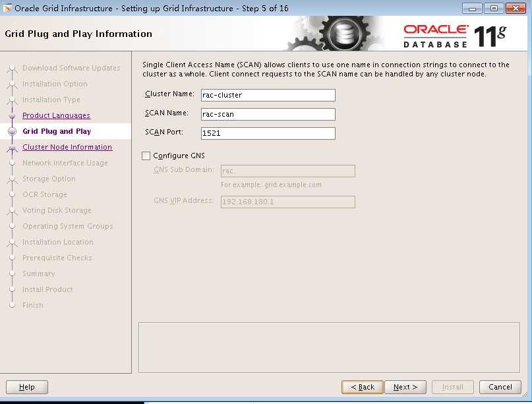The width and height of the screenshot is (532, 404).
Task: Cancel the Grid Infrastructure setup
Action: pyautogui.click(x=500, y=387)
